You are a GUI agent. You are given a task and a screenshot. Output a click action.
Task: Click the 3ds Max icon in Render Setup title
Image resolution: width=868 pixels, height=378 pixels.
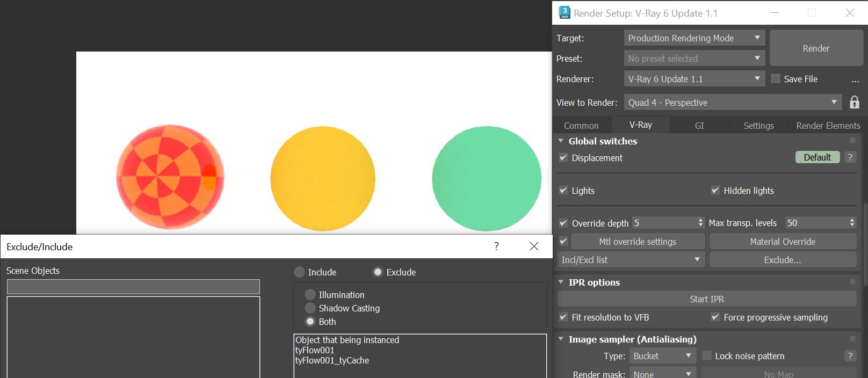(564, 13)
